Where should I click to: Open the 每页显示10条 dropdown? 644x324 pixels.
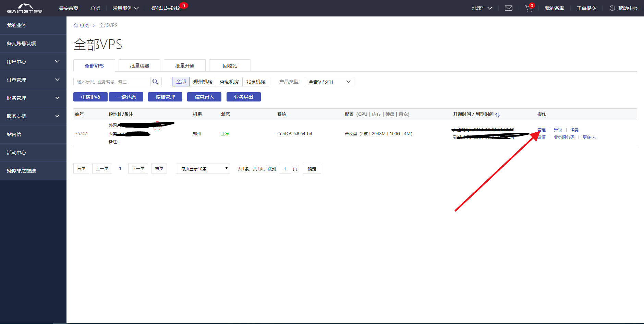[203, 169]
